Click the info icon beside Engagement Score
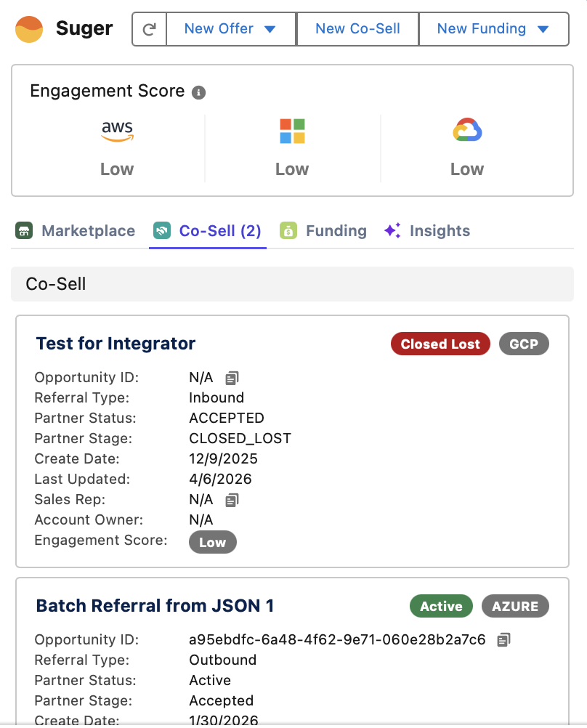The height and width of the screenshot is (728, 587). click(200, 92)
